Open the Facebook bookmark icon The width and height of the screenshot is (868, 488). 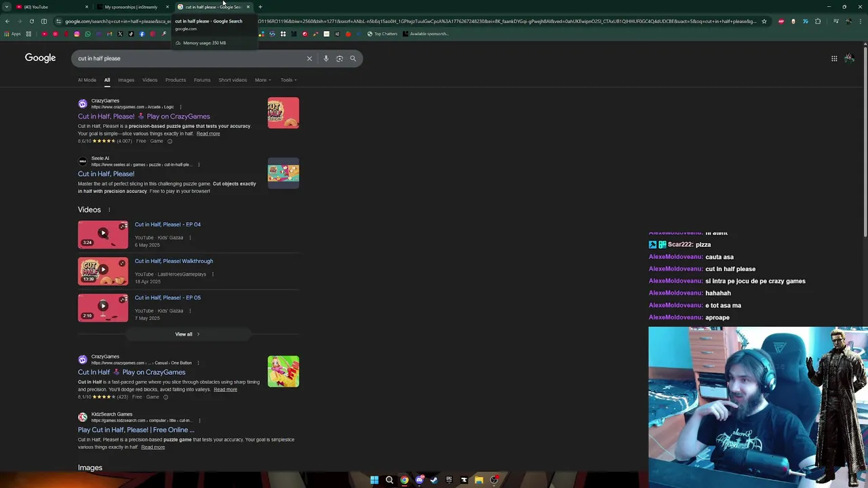[x=142, y=34]
